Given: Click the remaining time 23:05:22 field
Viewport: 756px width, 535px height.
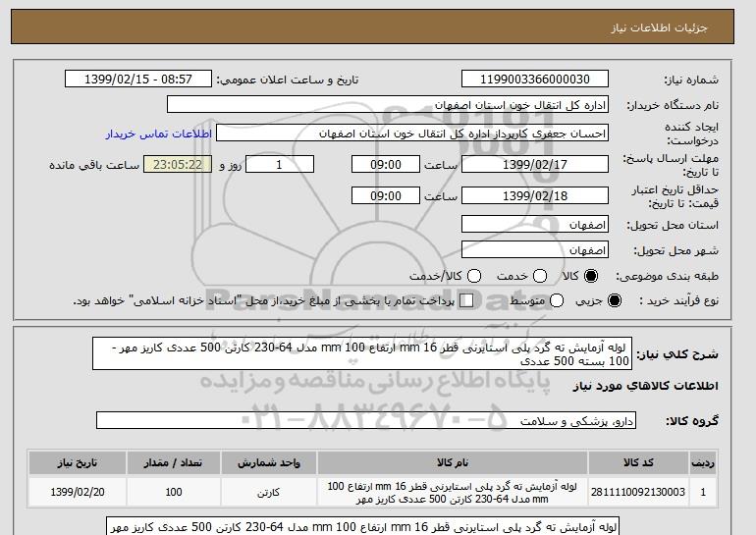Looking at the screenshot, I should pos(178,164).
